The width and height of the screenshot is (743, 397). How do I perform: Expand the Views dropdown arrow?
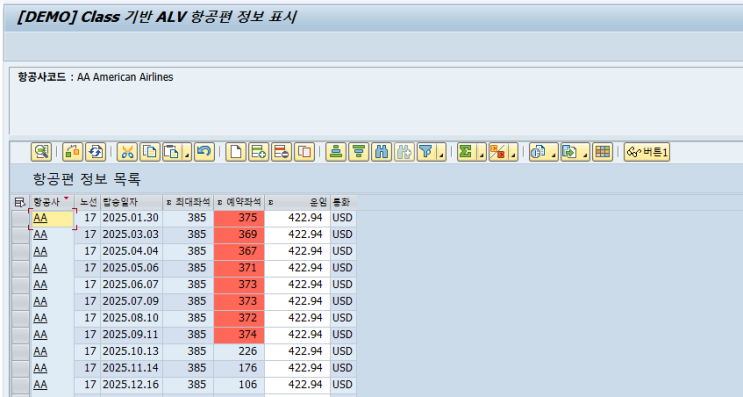(x=553, y=153)
